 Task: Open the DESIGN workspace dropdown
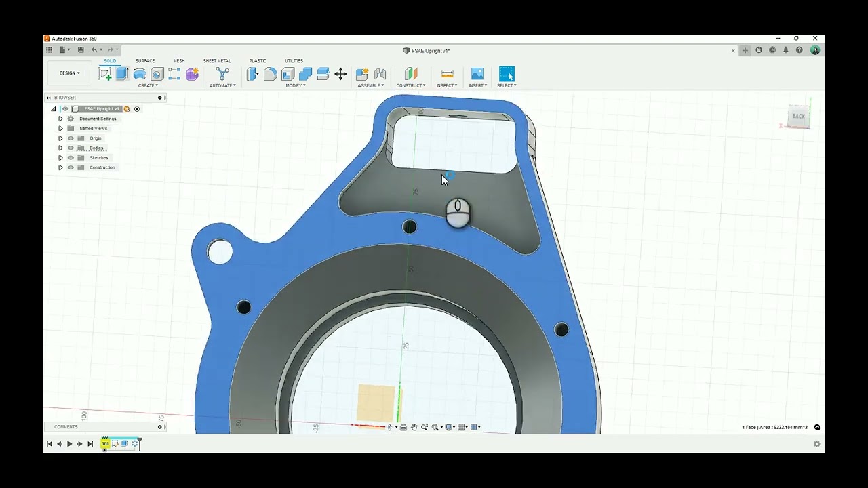pyautogui.click(x=69, y=73)
